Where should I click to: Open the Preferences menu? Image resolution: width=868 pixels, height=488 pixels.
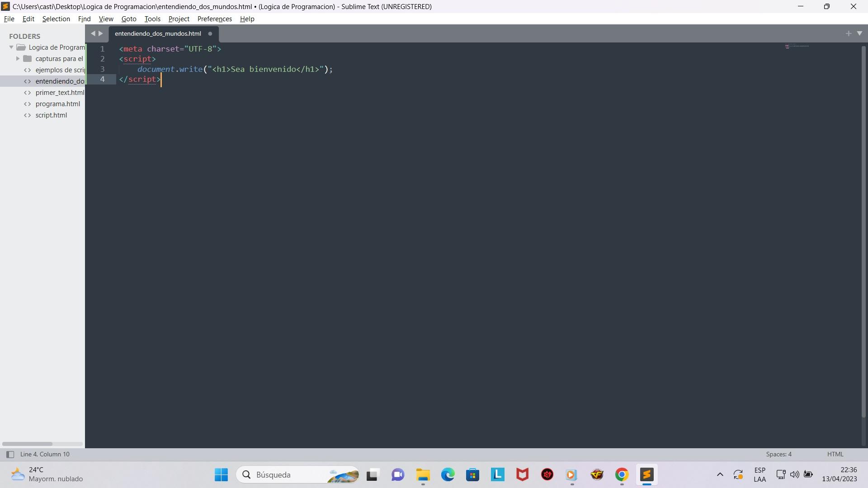(x=214, y=19)
